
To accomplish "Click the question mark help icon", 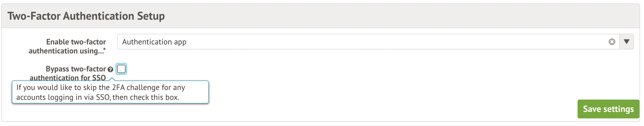I will pos(110,69).
